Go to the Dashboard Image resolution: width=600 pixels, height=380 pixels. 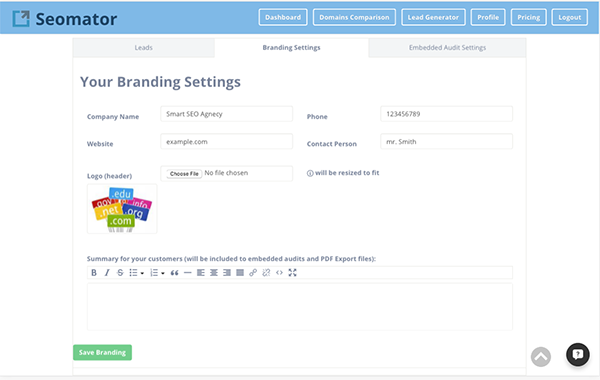click(x=283, y=17)
